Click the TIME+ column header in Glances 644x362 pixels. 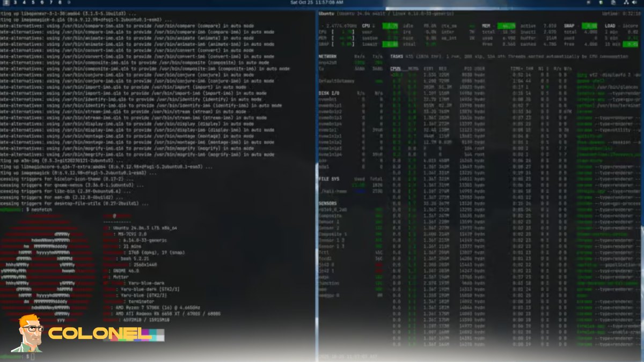pos(515,69)
